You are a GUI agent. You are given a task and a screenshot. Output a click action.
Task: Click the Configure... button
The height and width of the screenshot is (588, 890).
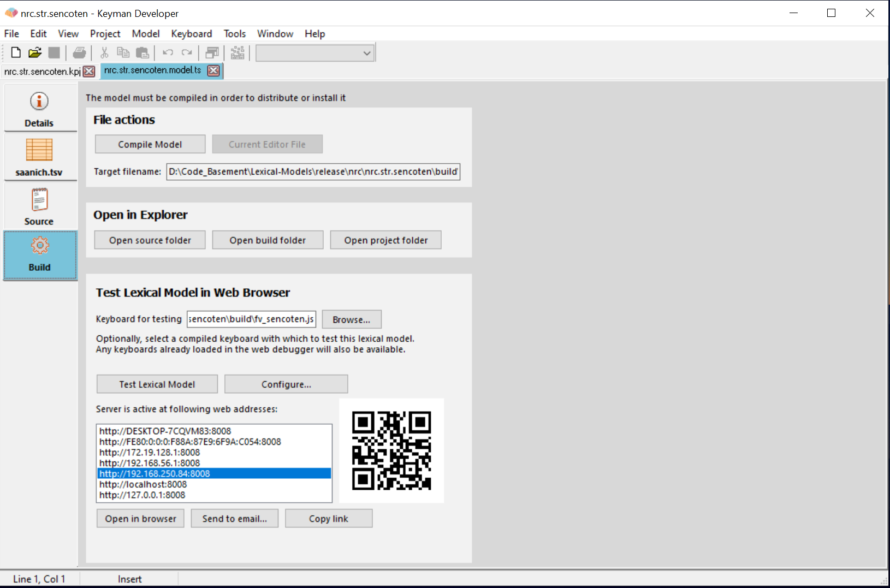click(x=286, y=384)
